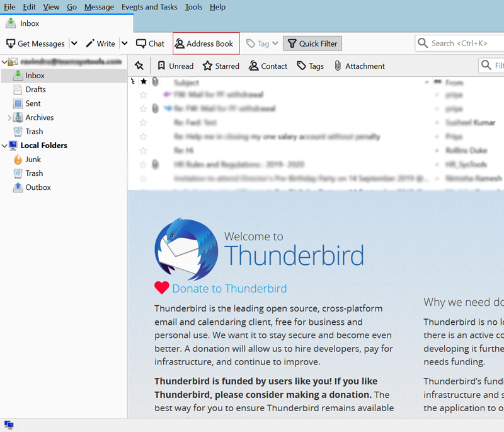Open View menu
This screenshot has height=432, width=504.
(x=51, y=7)
